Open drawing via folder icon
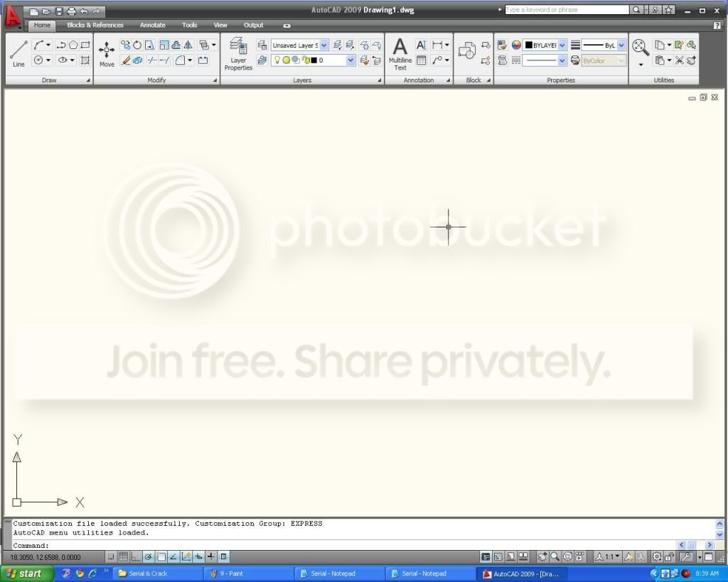 46,11
